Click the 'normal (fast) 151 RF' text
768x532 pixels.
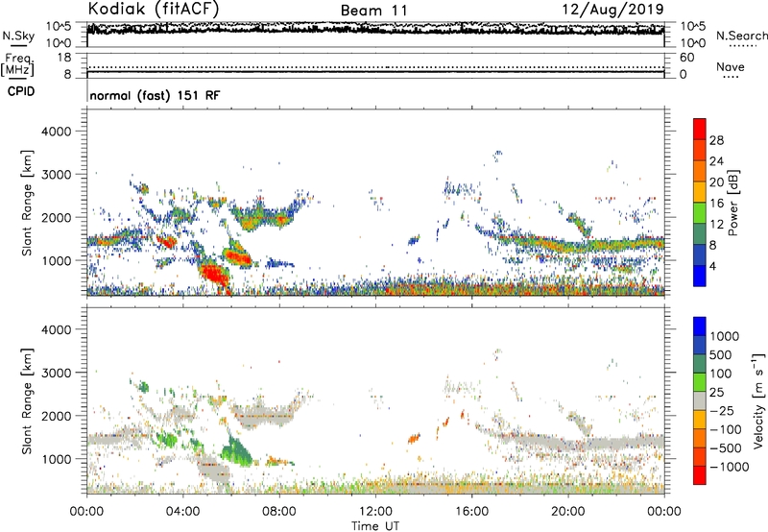(x=155, y=95)
